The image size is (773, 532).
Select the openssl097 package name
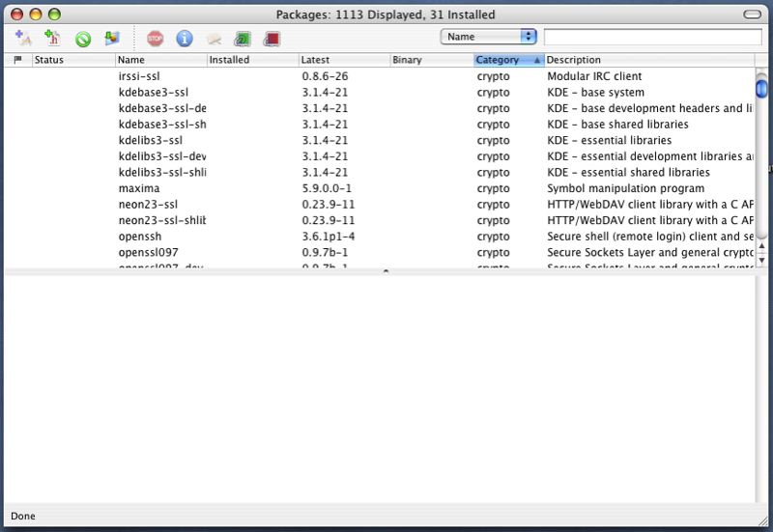[149, 252]
